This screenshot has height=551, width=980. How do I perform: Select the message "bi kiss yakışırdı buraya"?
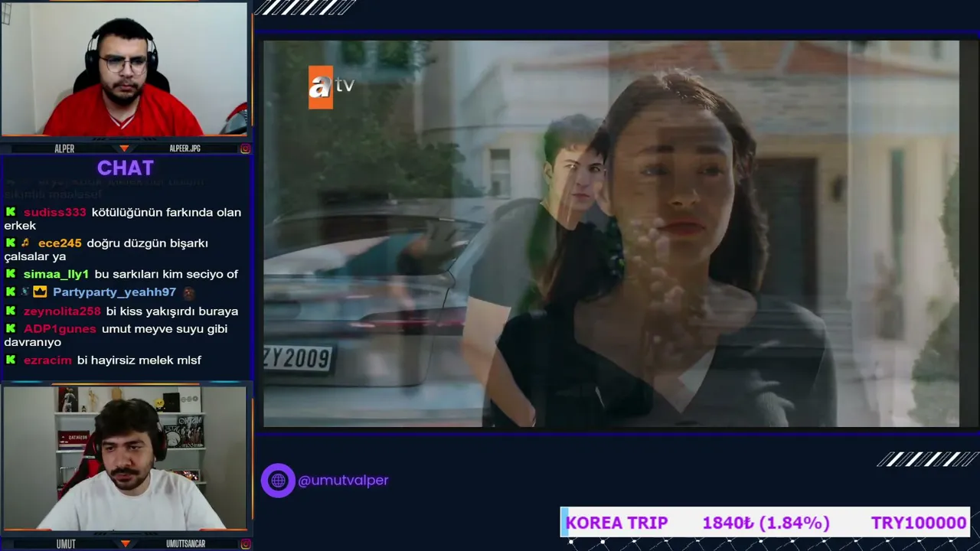point(172,311)
